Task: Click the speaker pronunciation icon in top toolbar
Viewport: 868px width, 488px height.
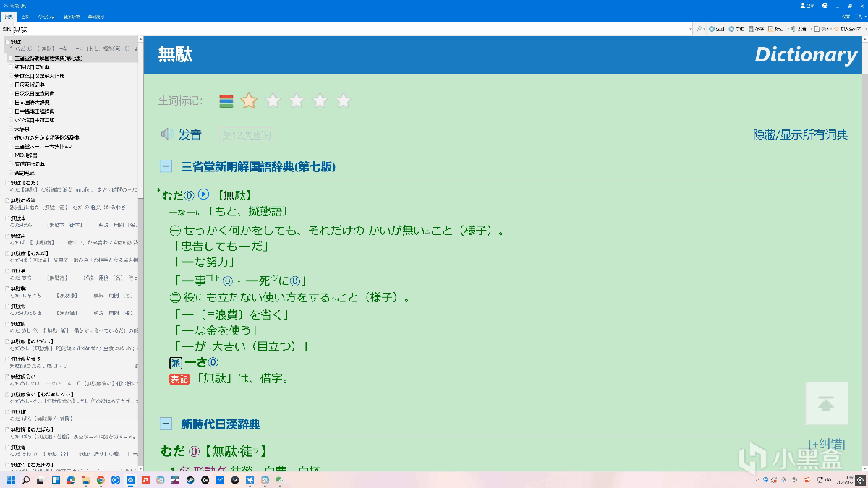Action: (793, 29)
